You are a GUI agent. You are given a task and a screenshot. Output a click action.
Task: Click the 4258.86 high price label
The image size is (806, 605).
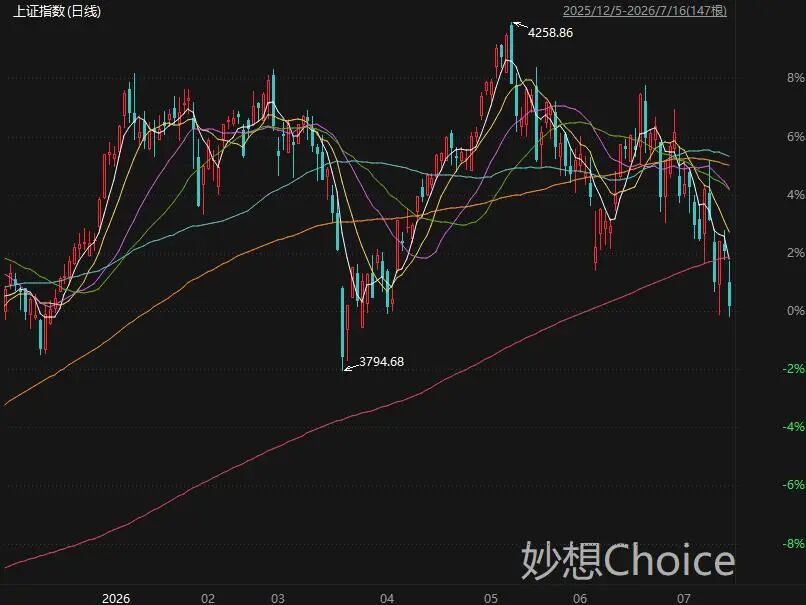(550, 33)
